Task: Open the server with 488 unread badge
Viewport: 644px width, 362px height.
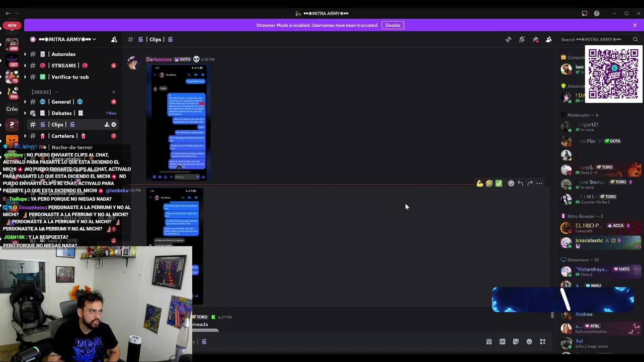Action: point(12,44)
